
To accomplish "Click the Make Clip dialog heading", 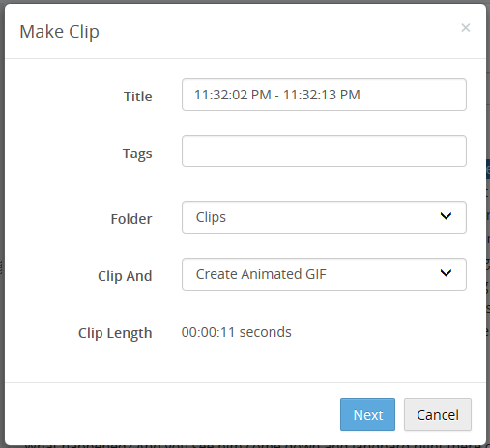I will pyautogui.click(x=59, y=32).
